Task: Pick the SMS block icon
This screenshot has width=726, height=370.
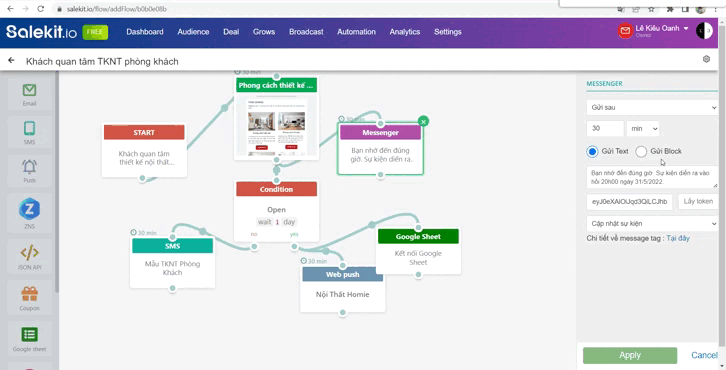Action: point(29,128)
